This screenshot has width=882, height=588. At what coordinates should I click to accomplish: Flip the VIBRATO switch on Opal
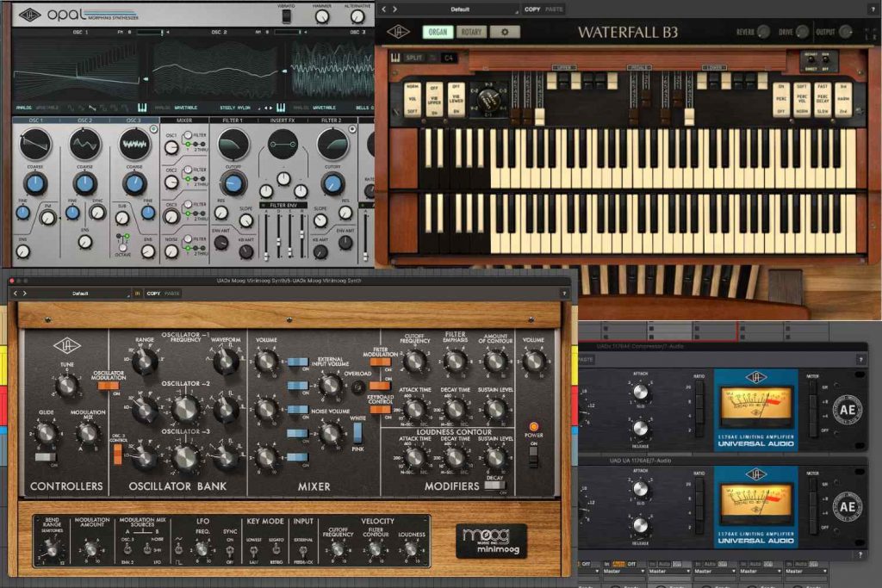point(286,15)
